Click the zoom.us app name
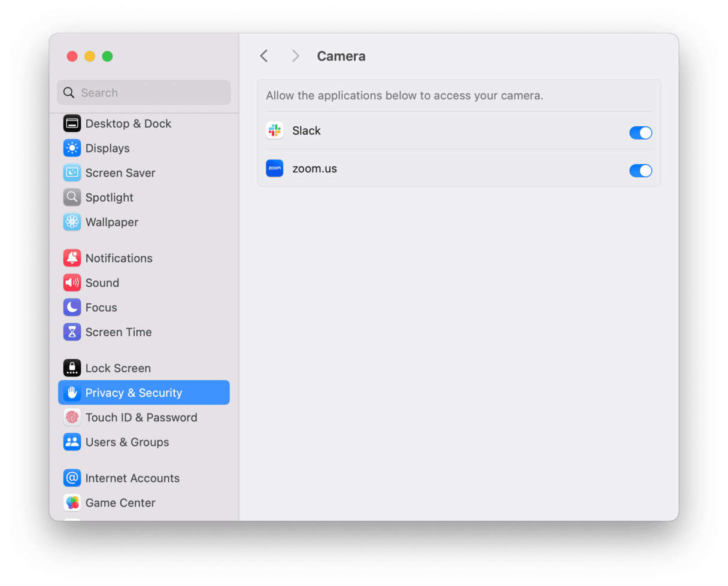728x586 pixels. coord(314,169)
